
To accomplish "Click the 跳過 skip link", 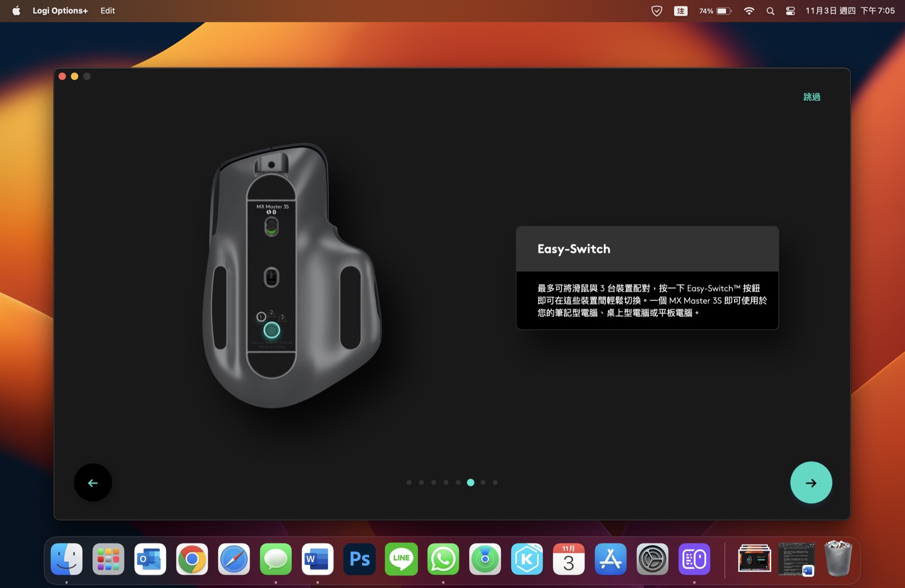I will tap(812, 97).
